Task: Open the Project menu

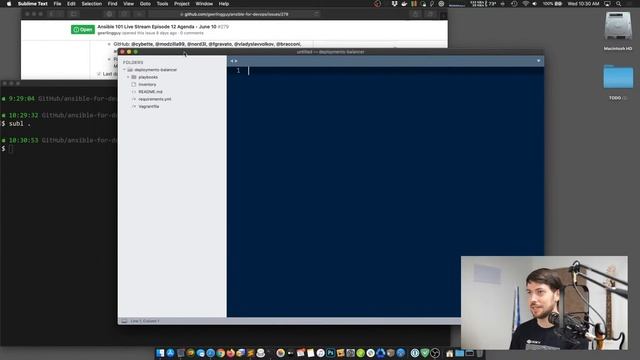Action: (182, 4)
